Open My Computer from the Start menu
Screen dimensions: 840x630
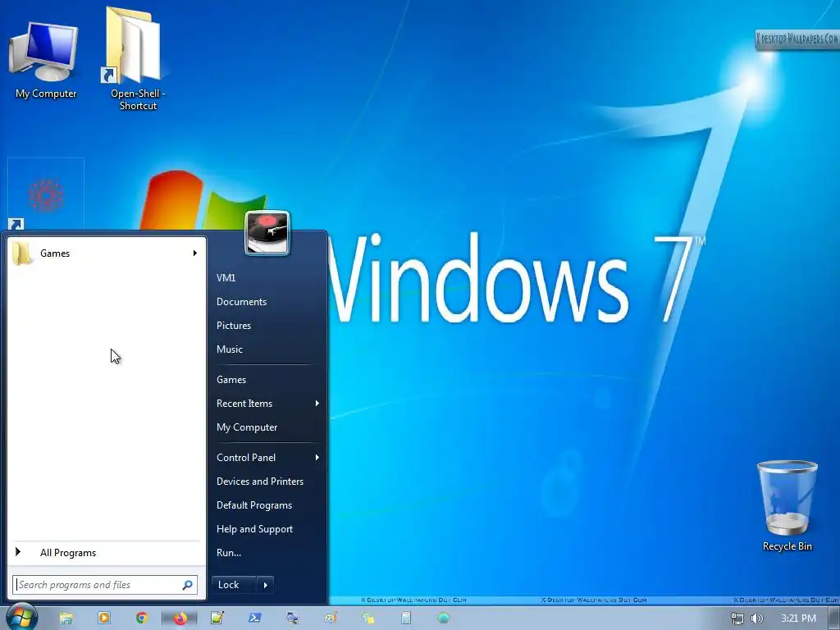247,427
